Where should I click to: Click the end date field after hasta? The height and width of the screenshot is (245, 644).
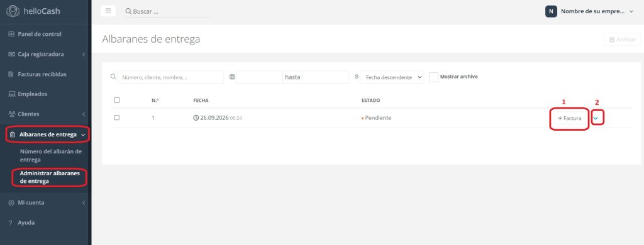point(326,77)
